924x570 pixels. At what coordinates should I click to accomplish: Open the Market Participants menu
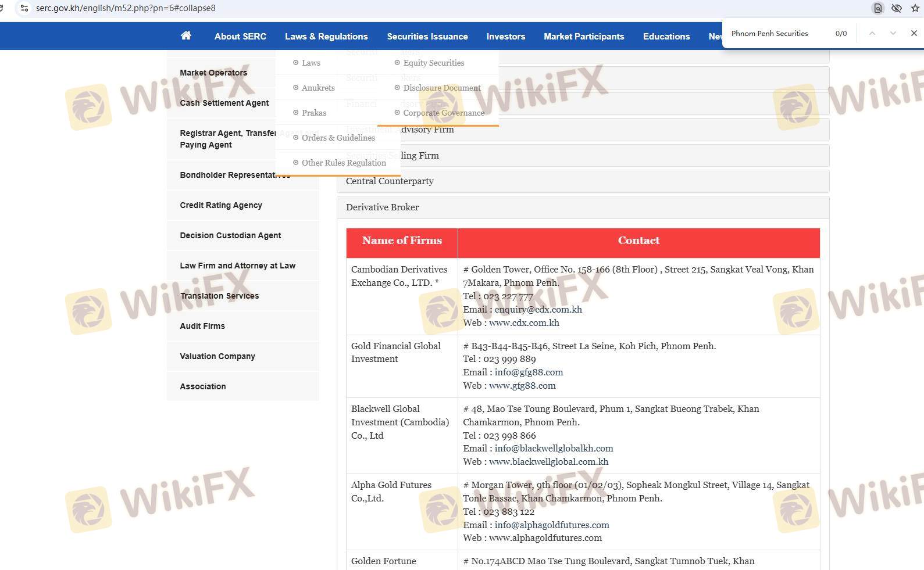click(x=583, y=37)
